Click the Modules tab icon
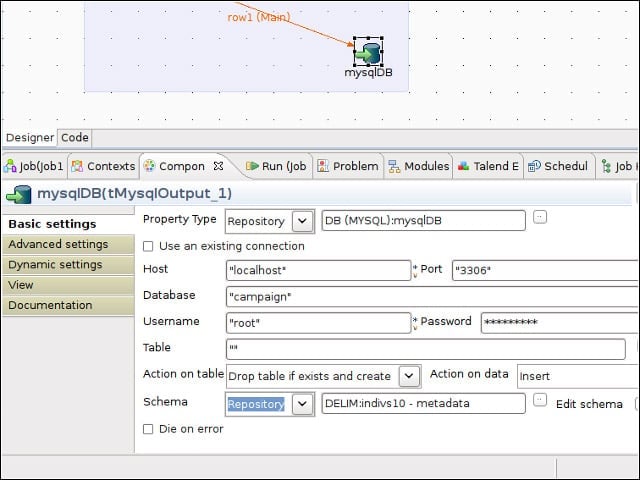Viewport: 640px width, 480px height. 394,166
